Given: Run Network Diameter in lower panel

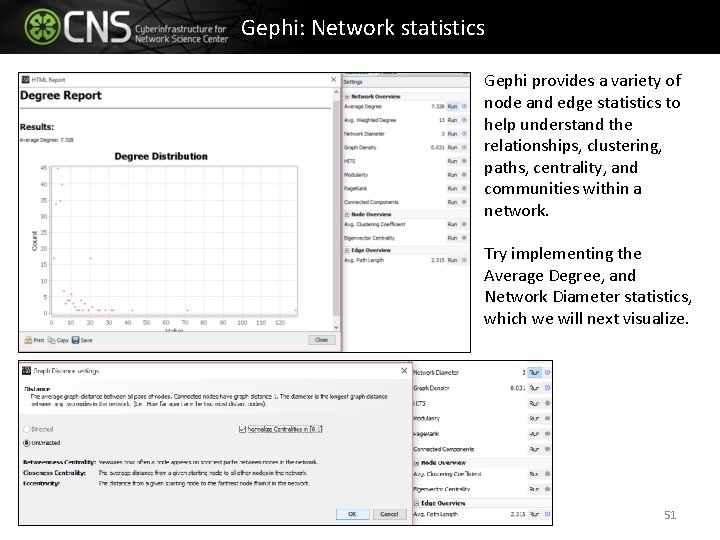Looking at the screenshot, I should pos(534,372).
